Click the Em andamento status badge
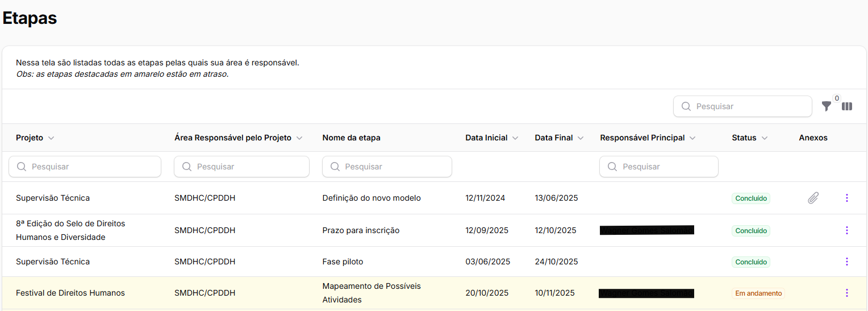868x311 pixels. click(x=758, y=293)
